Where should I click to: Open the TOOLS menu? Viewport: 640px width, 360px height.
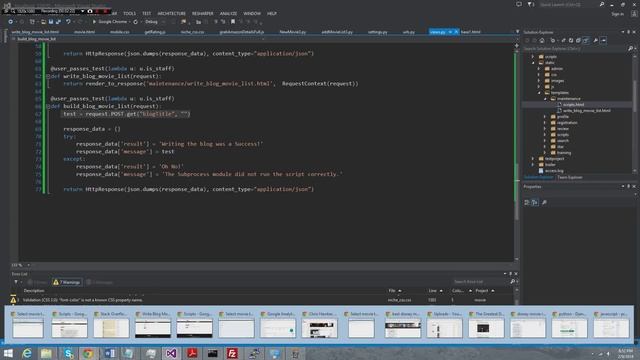point(129,13)
